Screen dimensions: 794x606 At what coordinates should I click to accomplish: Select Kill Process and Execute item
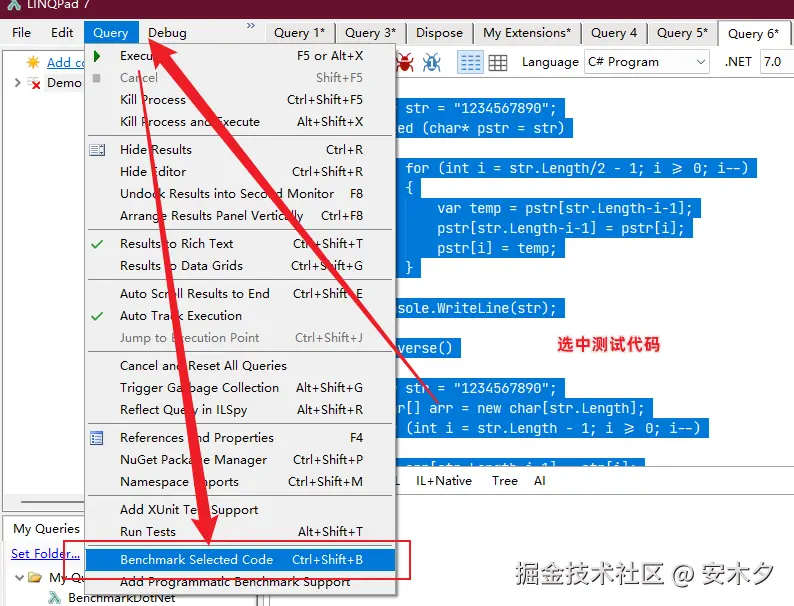(x=241, y=122)
